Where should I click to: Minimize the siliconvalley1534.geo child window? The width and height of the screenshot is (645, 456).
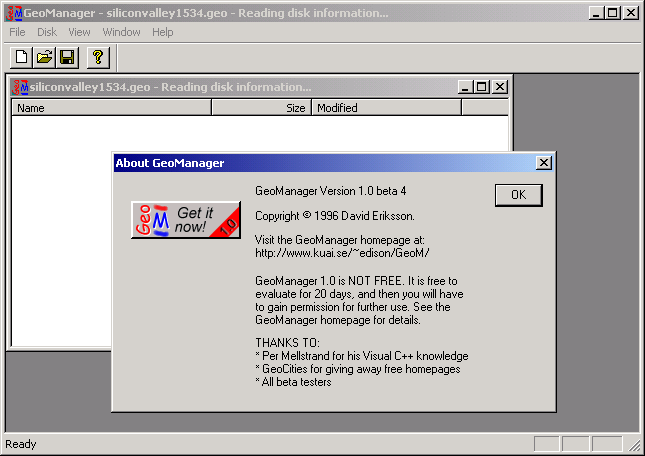coord(465,87)
